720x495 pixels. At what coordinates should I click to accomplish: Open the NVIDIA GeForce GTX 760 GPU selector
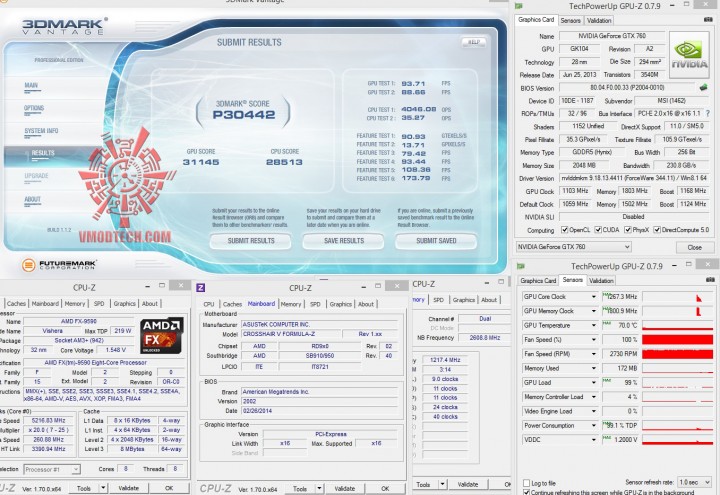574,247
